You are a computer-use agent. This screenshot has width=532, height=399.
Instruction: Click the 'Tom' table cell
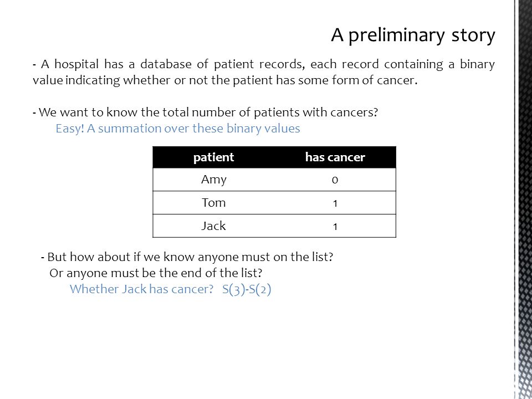point(213,203)
